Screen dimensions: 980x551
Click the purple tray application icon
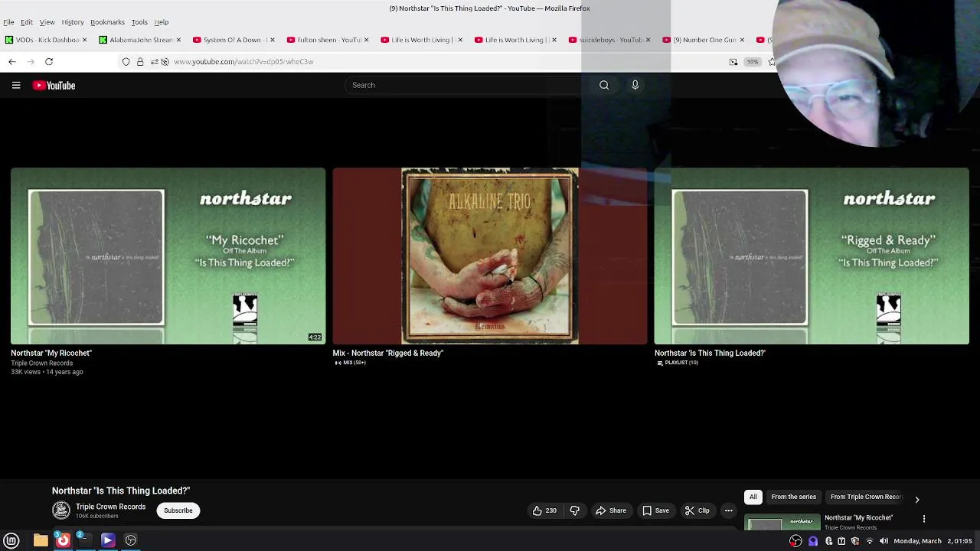(x=813, y=541)
